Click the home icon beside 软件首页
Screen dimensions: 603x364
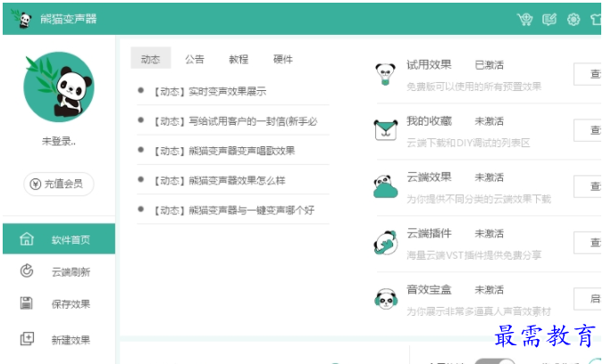(27, 239)
